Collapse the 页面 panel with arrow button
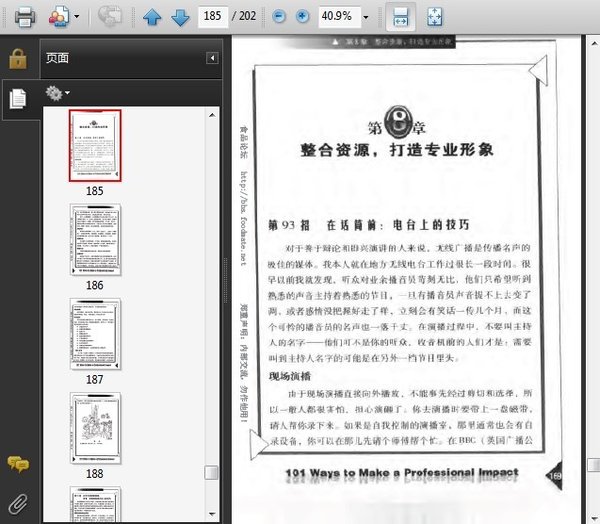 click(x=212, y=58)
